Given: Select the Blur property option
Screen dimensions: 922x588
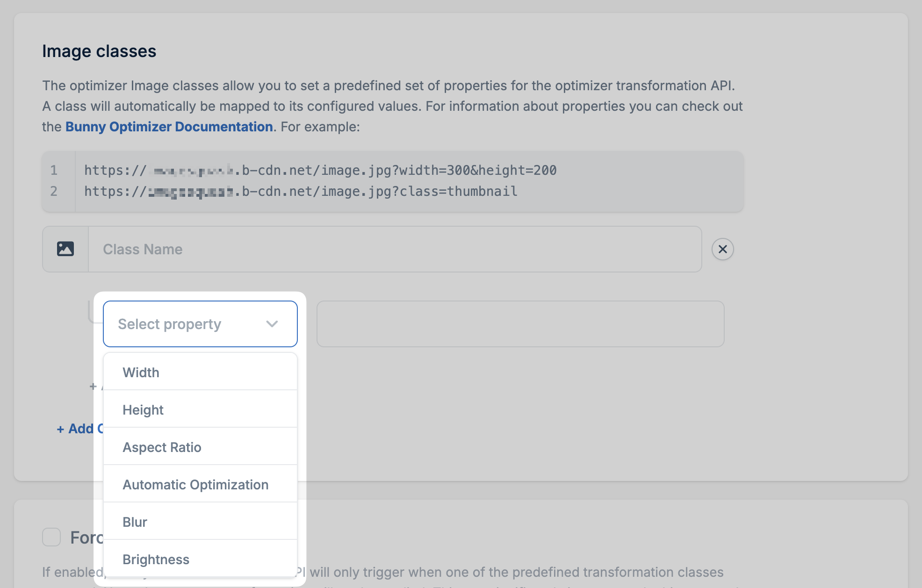Looking at the screenshot, I should pos(135,522).
